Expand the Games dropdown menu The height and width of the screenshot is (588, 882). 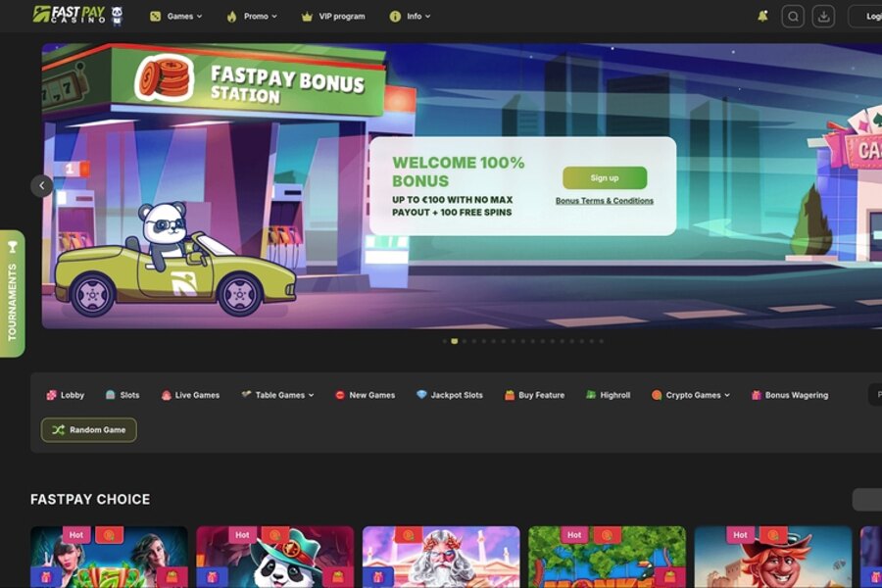coord(176,17)
